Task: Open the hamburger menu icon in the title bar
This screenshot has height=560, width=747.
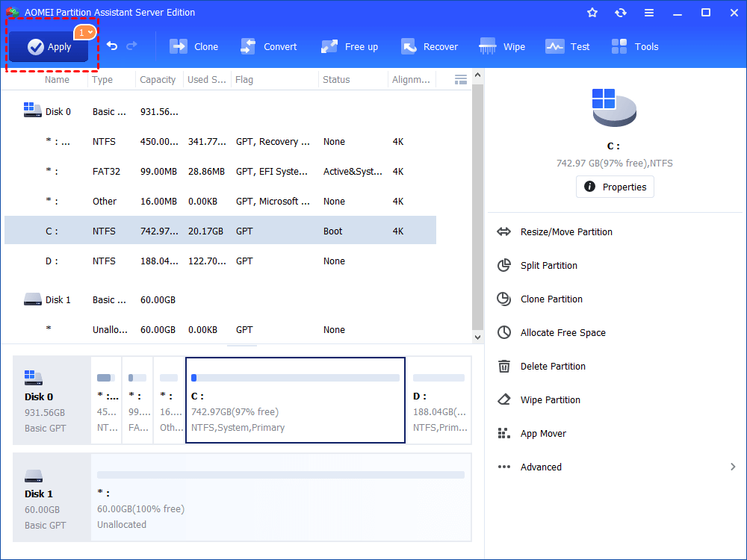Action: pos(649,13)
